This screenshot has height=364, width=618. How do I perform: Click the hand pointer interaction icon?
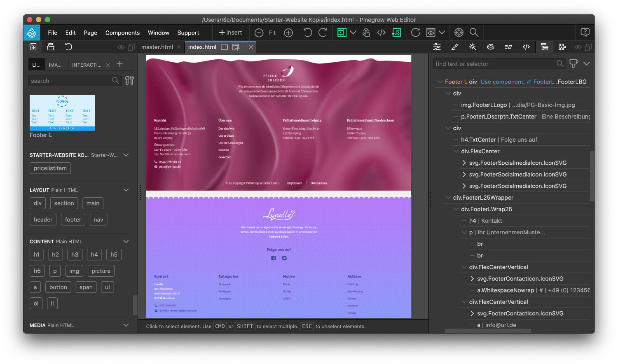click(x=366, y=33)
